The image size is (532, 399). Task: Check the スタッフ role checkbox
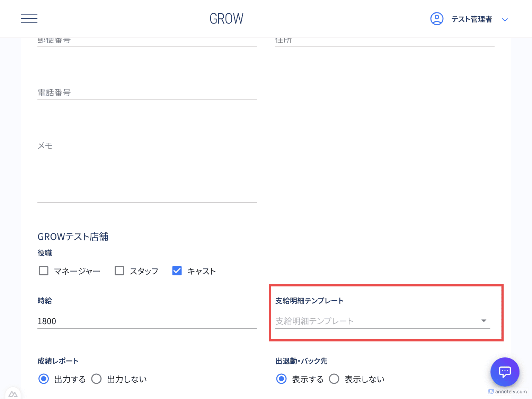coord(119,271)
